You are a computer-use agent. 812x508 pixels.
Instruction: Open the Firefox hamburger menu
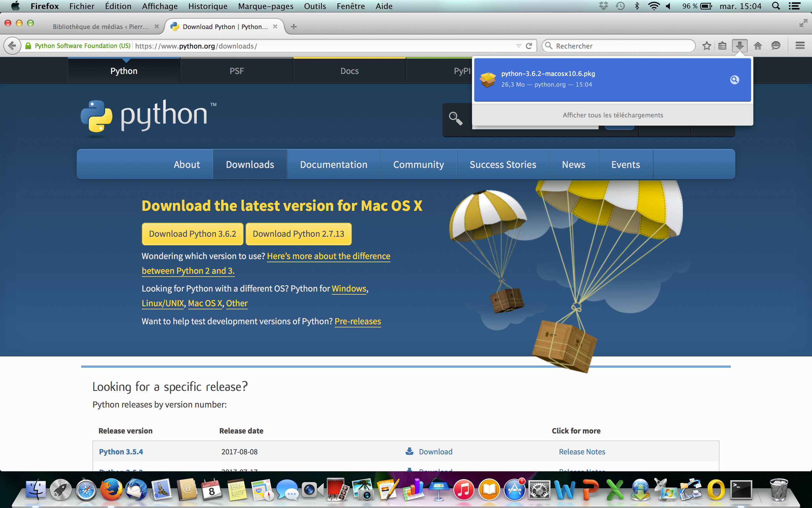(800, 46)
